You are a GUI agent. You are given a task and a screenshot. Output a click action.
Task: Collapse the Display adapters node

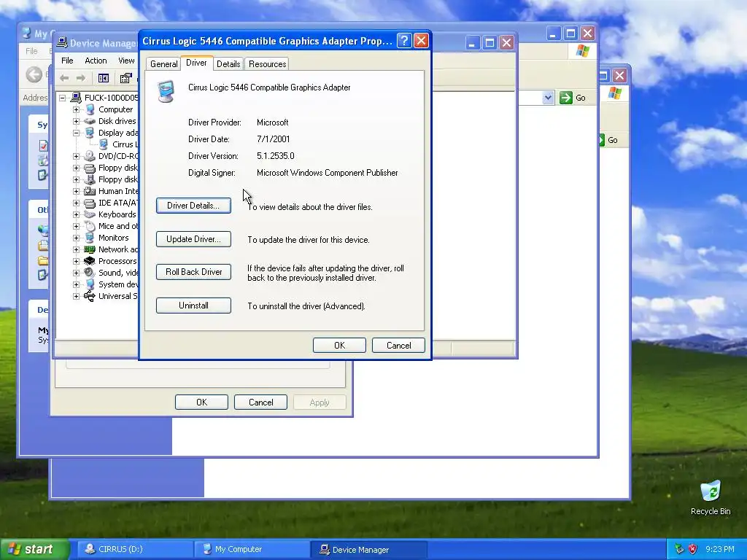[76, 133]
